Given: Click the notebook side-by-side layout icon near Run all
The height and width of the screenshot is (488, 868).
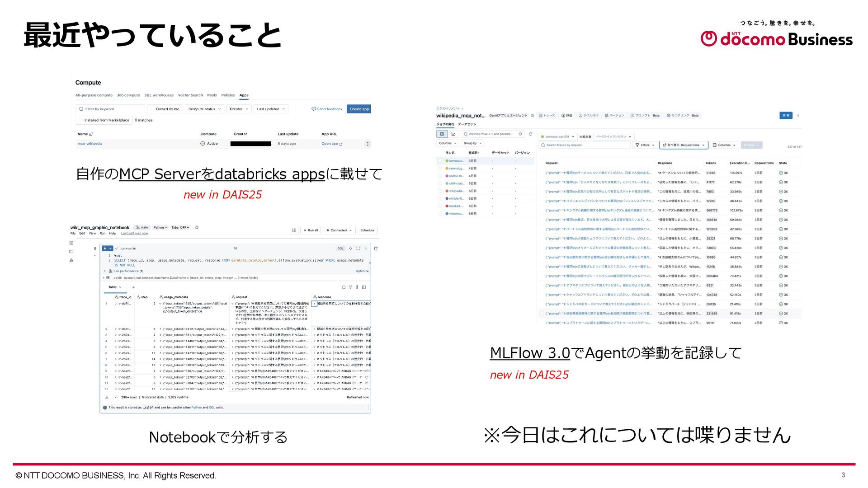Looking at the screenshot, I should [294, 230].
